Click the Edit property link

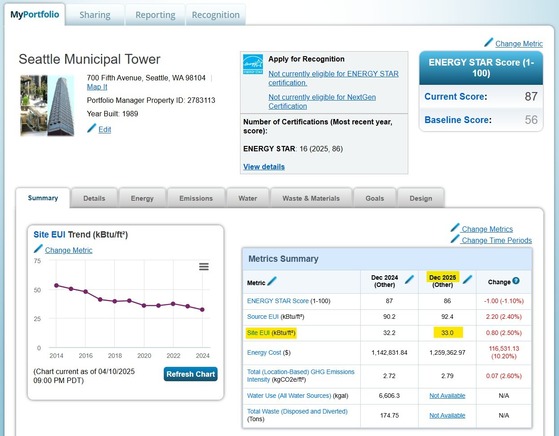click(104, 129)
